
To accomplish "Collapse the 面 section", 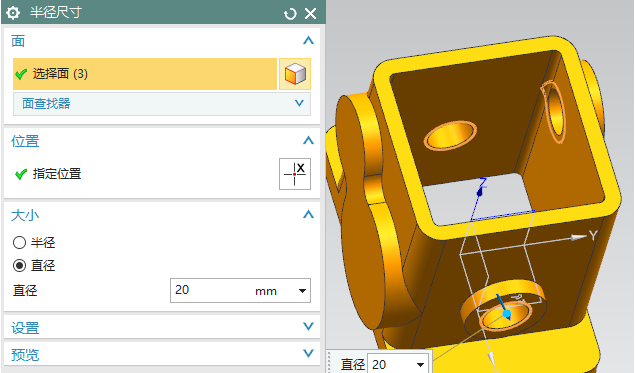I will 308,40.
